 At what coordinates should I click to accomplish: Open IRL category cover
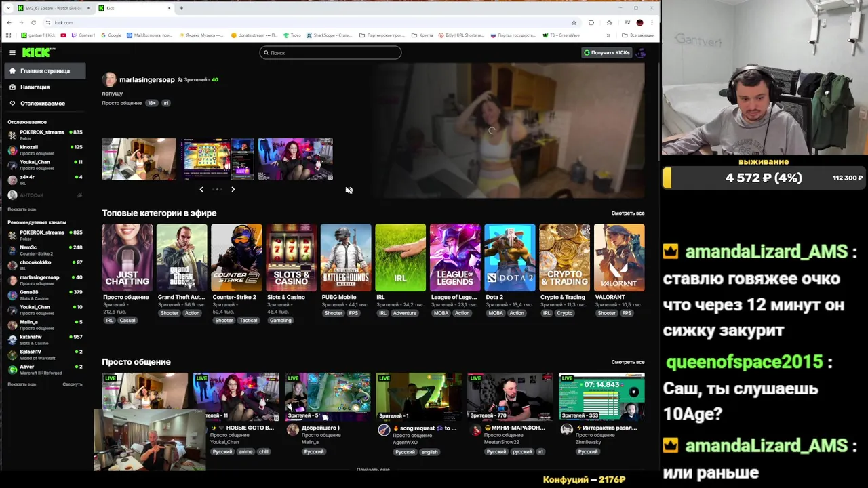[x=400, y=258]
